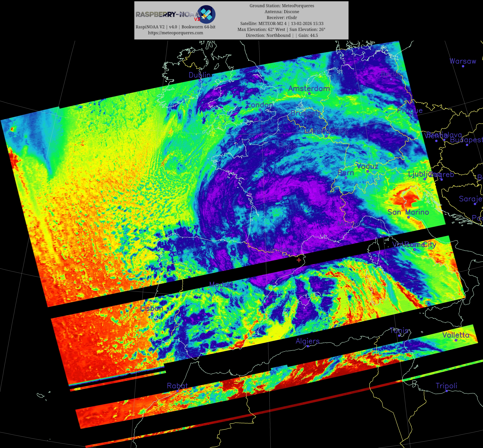Click the Lisbon city dot marker

[152, 313]
